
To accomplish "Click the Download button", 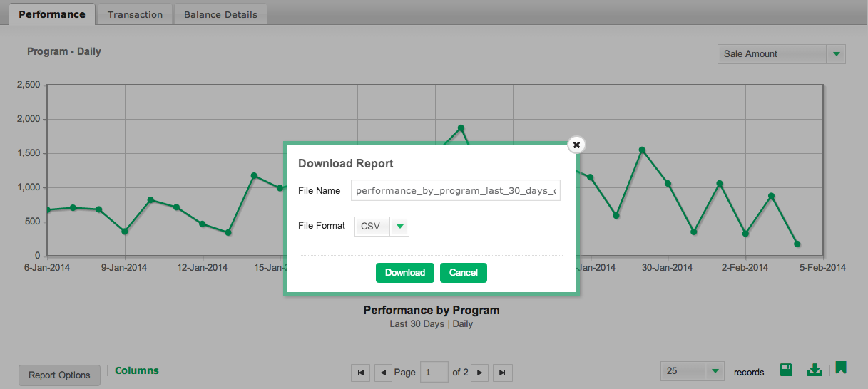I will point(405,273).
